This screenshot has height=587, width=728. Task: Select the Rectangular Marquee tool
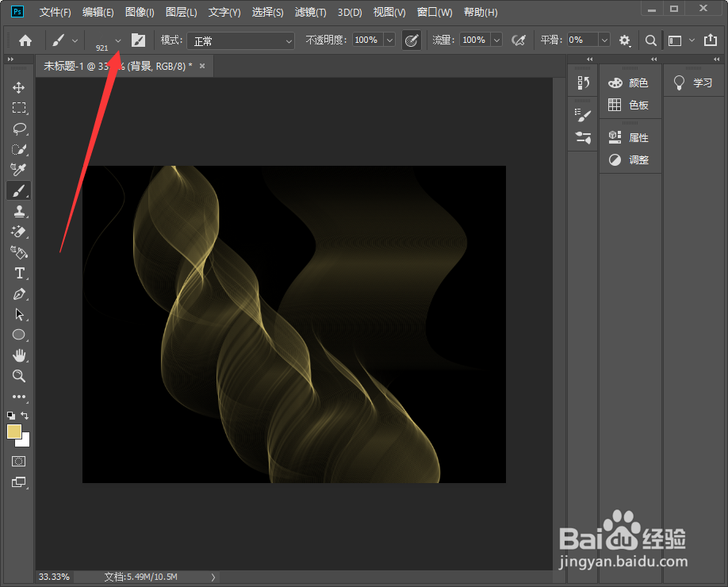(18, 108)
